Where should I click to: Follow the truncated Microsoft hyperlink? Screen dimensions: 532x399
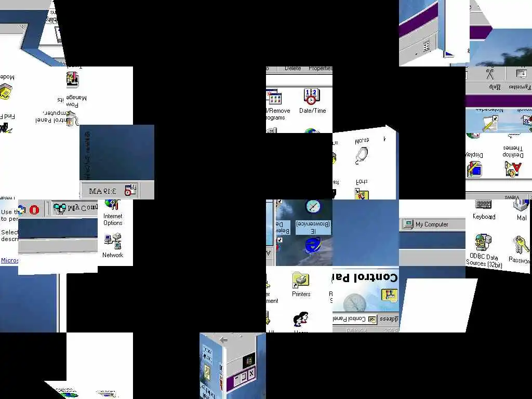click(9, 260)
